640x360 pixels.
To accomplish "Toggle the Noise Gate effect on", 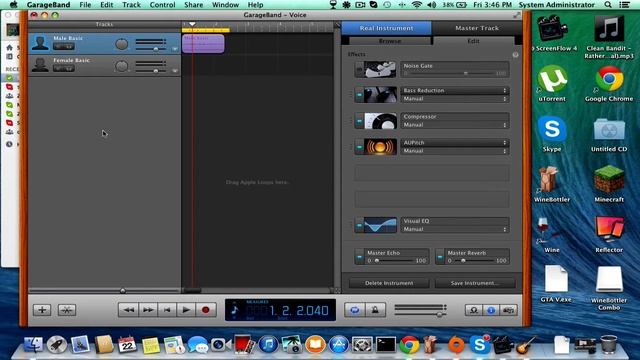I will tap(359, 70).
